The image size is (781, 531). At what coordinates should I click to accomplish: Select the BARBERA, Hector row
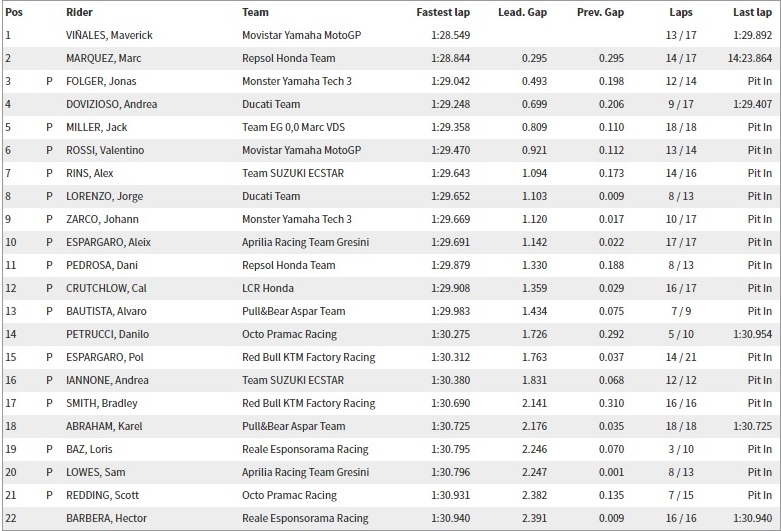pos(390,518)
